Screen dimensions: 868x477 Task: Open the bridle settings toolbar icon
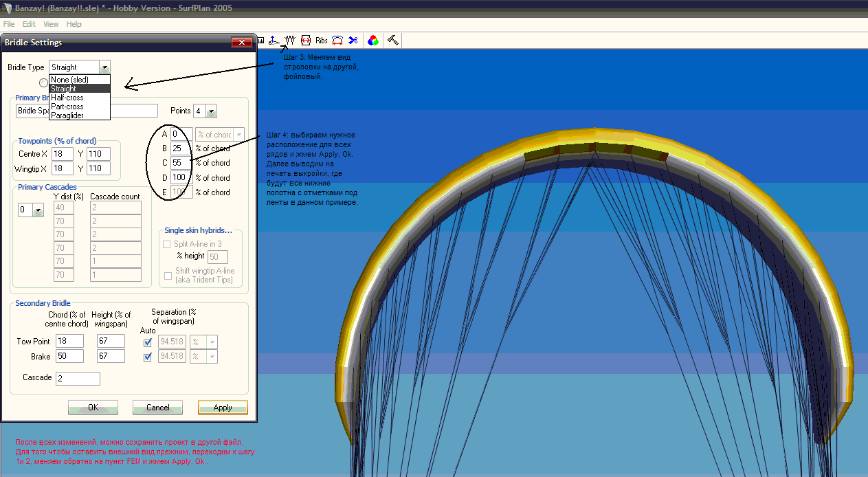click(289, 40)
